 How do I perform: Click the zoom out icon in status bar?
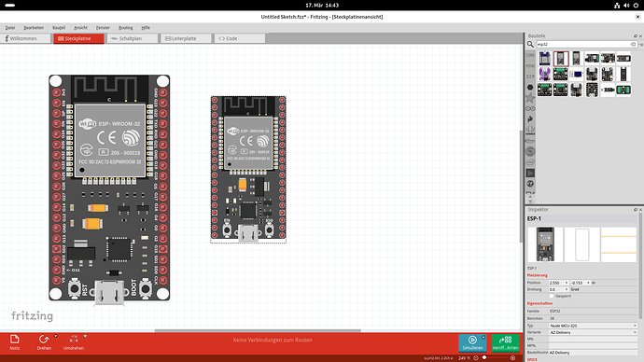coord(476,358)
